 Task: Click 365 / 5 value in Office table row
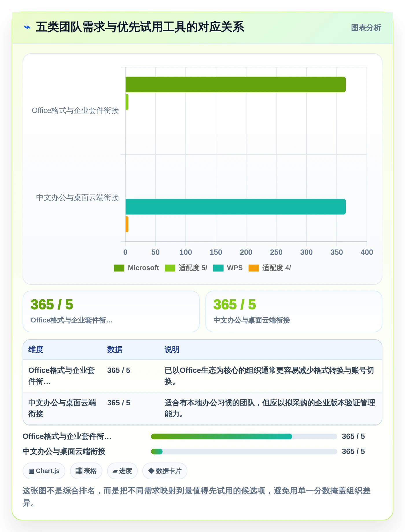click(119, 370)
